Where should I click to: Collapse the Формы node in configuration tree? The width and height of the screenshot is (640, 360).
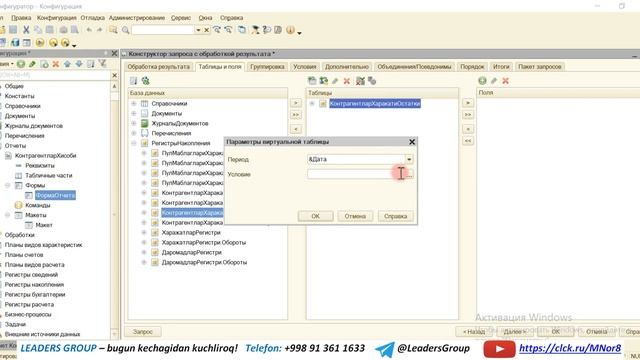click(8, 185)
